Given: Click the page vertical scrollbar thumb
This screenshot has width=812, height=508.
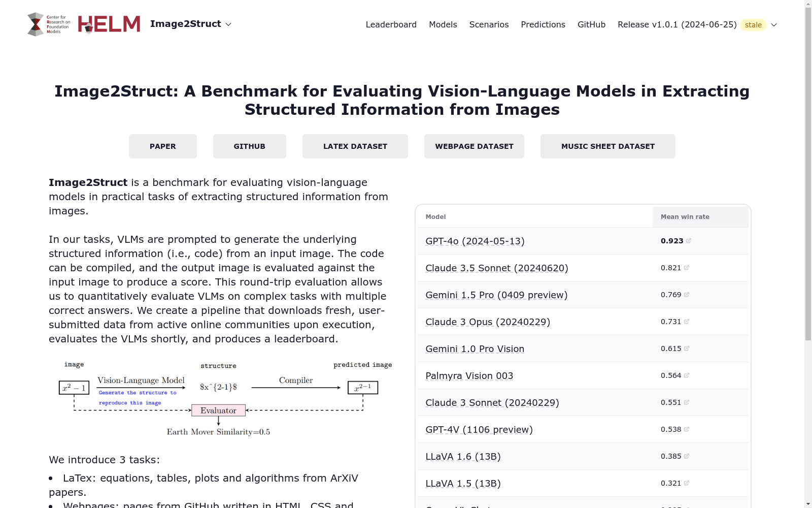Looking at the screenshot, I should (808, 174).
